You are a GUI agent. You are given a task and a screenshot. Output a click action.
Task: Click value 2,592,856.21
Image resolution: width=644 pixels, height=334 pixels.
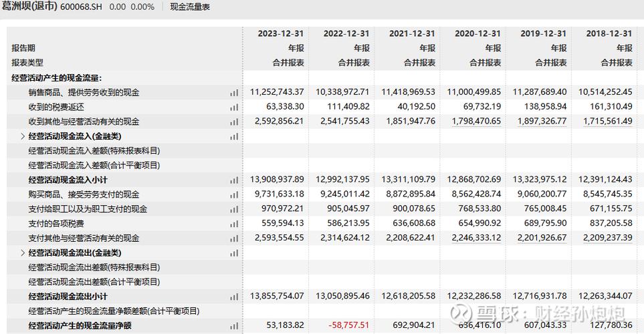280,122
